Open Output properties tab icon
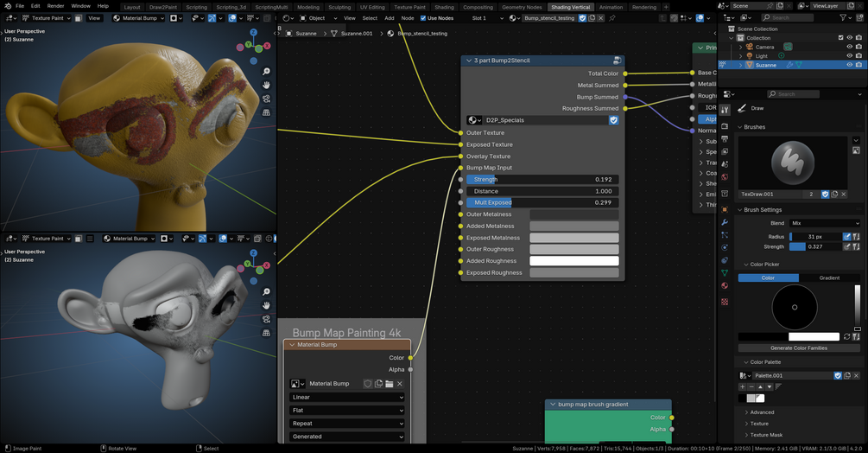Viewport: 868px width, 453px height. [725, 139]
